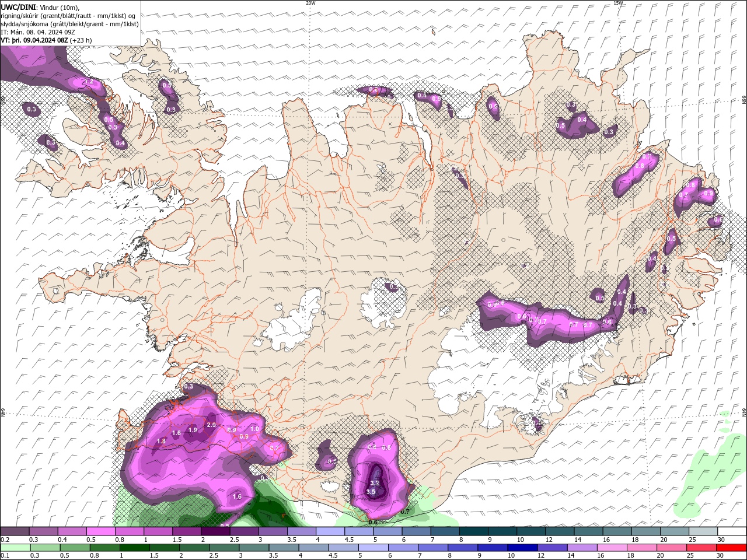The width and height of the screenshot is (747, 560).
Task: Click the white top legend swatch labeled 30
Action: [x=731, y=531]
